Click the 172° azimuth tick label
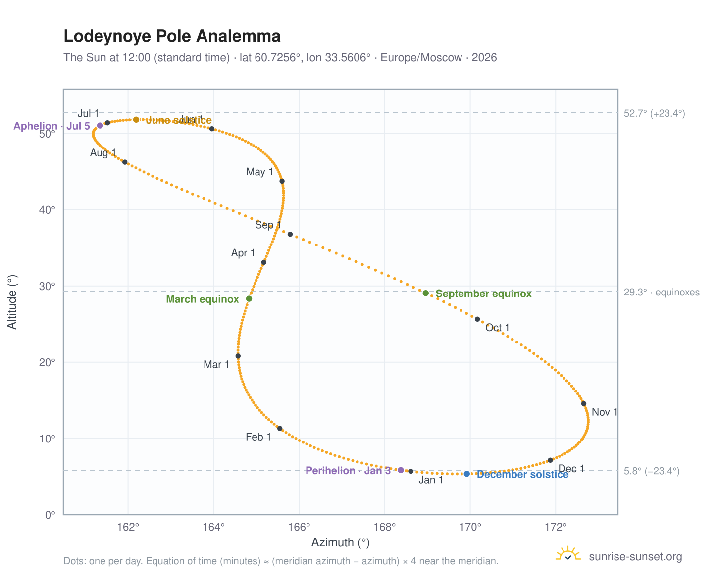Image resolution: width=717 pixels, height=588 pixels. tap(556, 526)
